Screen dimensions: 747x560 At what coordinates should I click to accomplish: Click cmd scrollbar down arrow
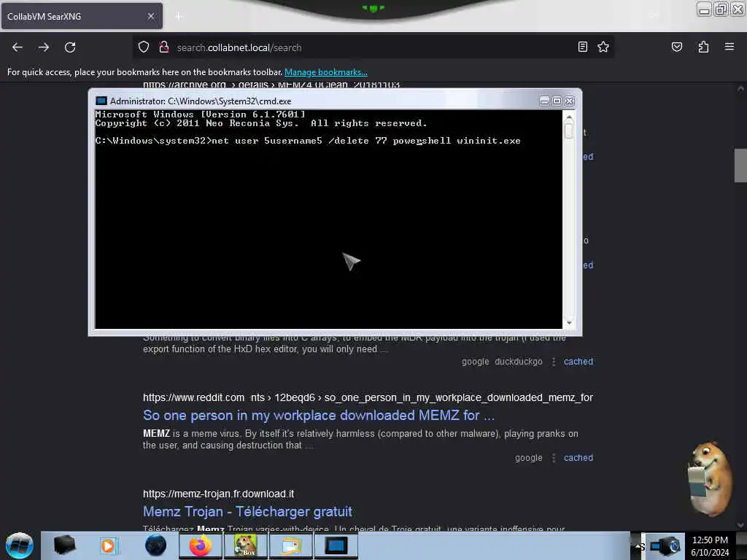[569, 323]
